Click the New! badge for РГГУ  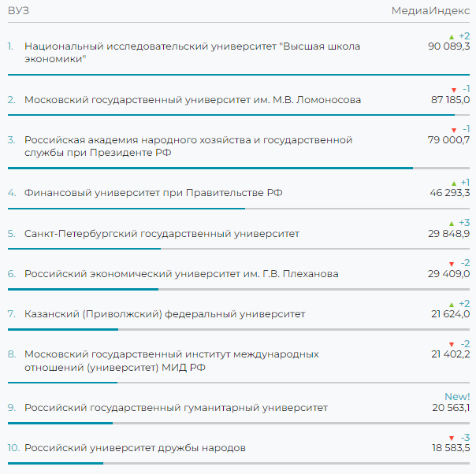(457, 397)
